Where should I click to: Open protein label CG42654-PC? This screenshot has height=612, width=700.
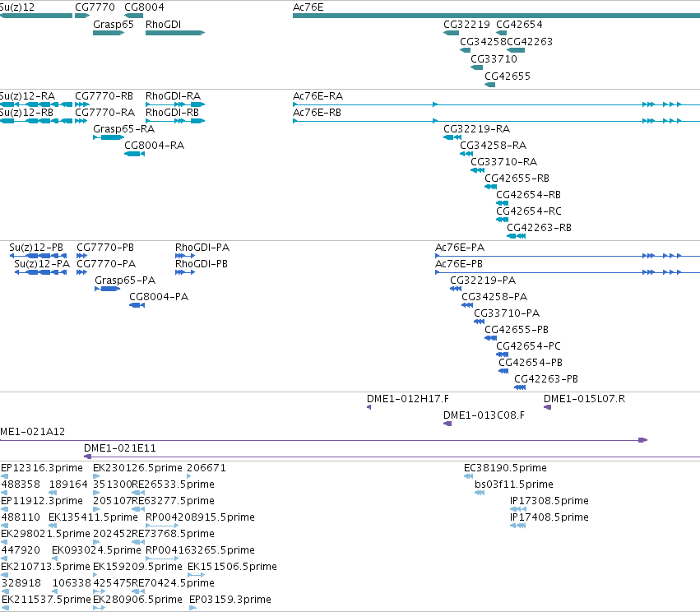point(528,346)
